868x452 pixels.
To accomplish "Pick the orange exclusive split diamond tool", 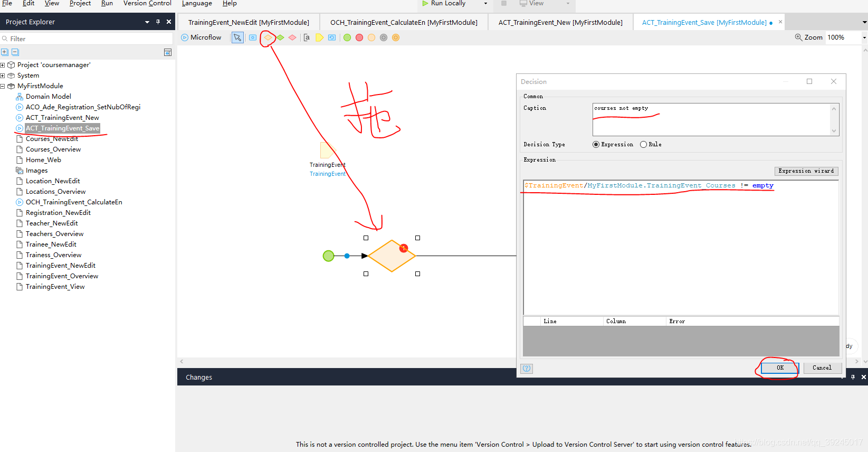I will (x=268, y=37).
